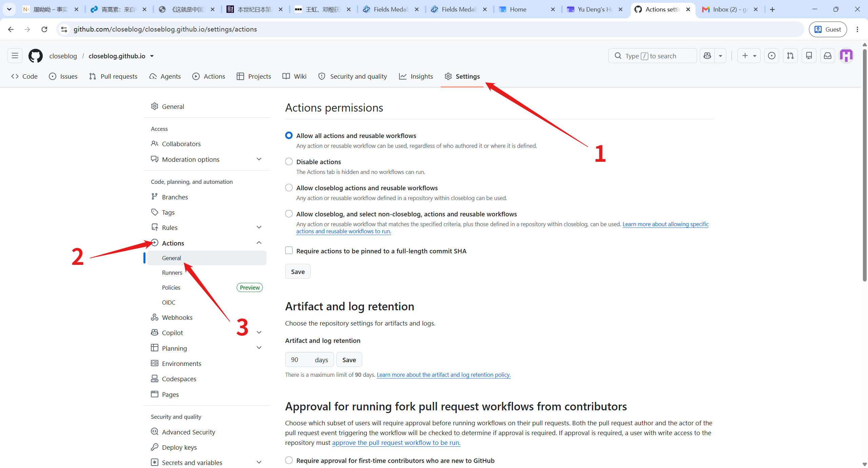
Task: Open Webhooks settings in sidebar
Action: tap(207, 317)
